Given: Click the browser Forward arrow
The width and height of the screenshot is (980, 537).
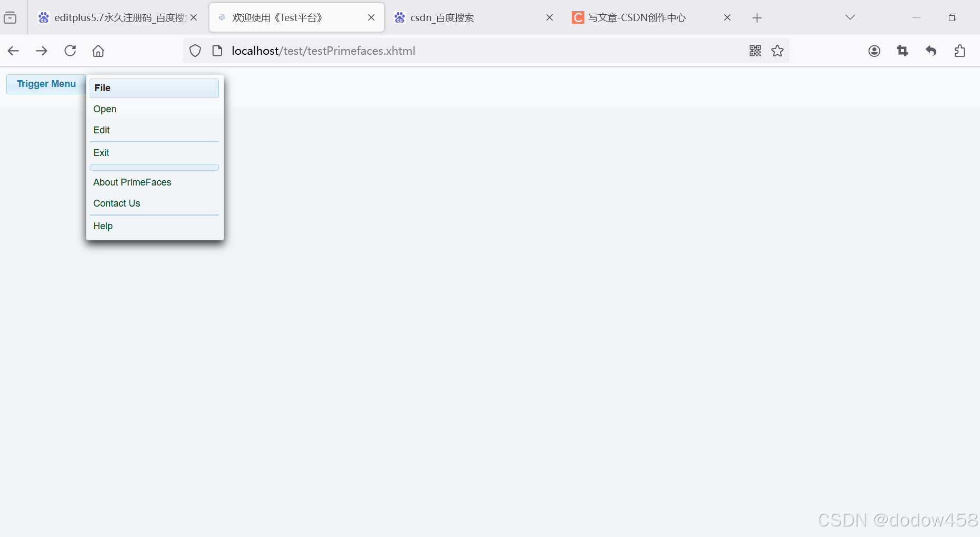Looking at the screenshot, I should click(x=42, y=51).
